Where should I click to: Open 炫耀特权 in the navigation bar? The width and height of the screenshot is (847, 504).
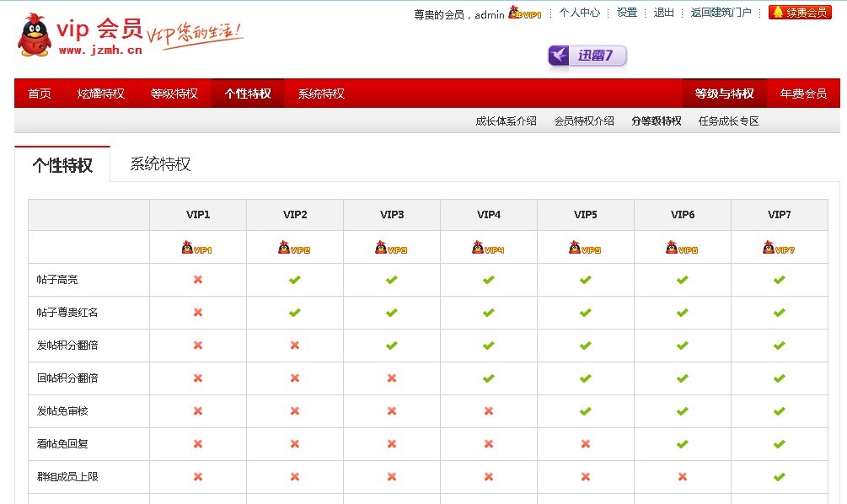[101, 94]
